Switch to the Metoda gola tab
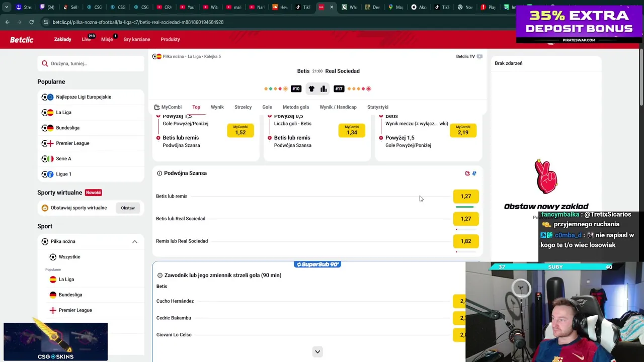The height and width of the screenshot is (362, 644). point(296,107)
